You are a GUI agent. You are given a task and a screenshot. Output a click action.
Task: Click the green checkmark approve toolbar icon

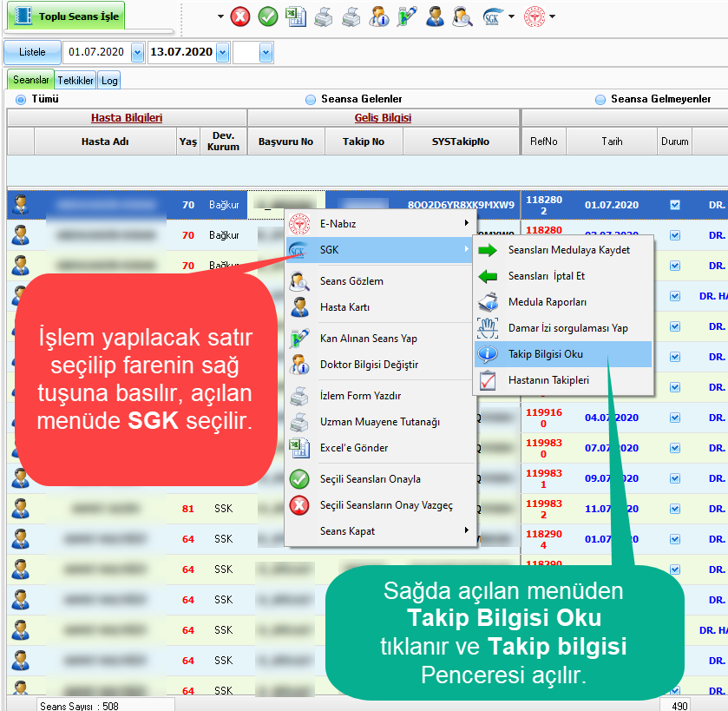tap(268, 17)
